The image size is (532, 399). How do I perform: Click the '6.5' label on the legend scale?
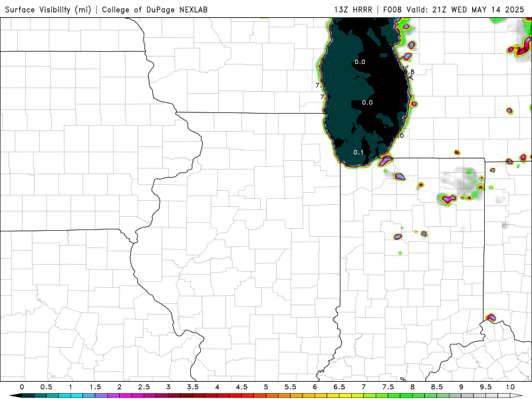pyautogui.click(x=339, y=387)
